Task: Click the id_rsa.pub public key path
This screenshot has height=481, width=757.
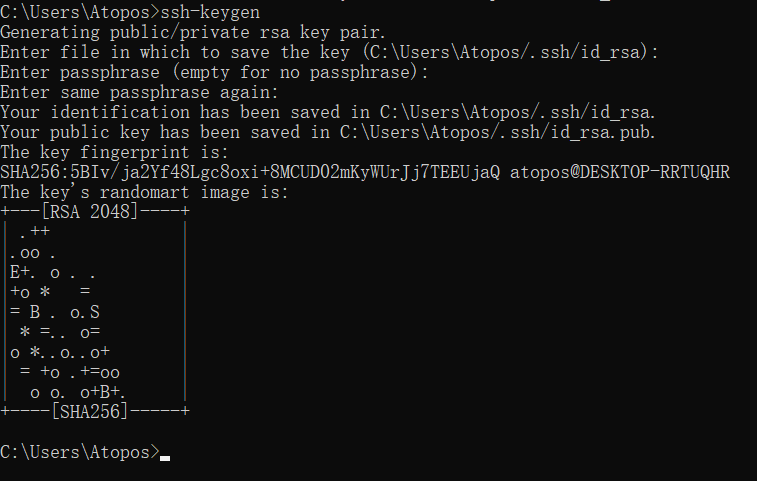Action: 498,132
